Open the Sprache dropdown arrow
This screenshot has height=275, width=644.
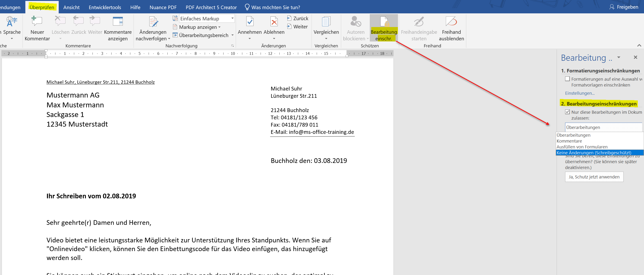(x=12, y=39)
